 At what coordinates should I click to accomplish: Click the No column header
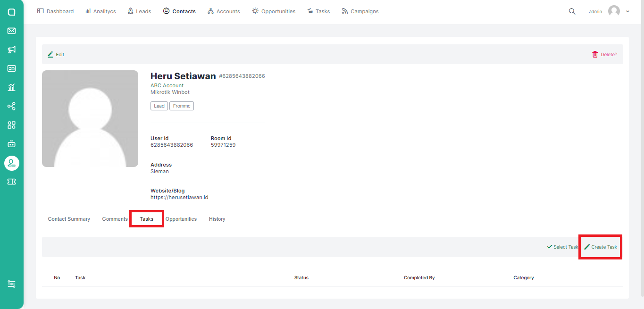coord(57,277)
